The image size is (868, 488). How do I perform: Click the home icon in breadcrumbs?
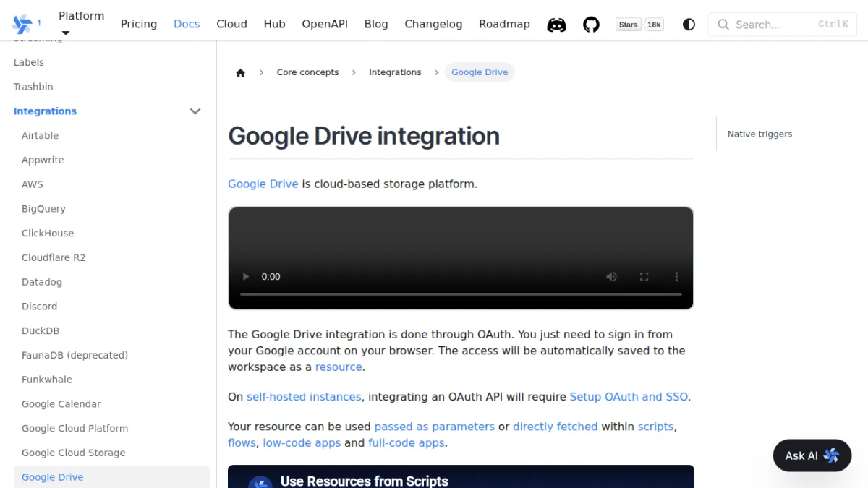(241, 72)
